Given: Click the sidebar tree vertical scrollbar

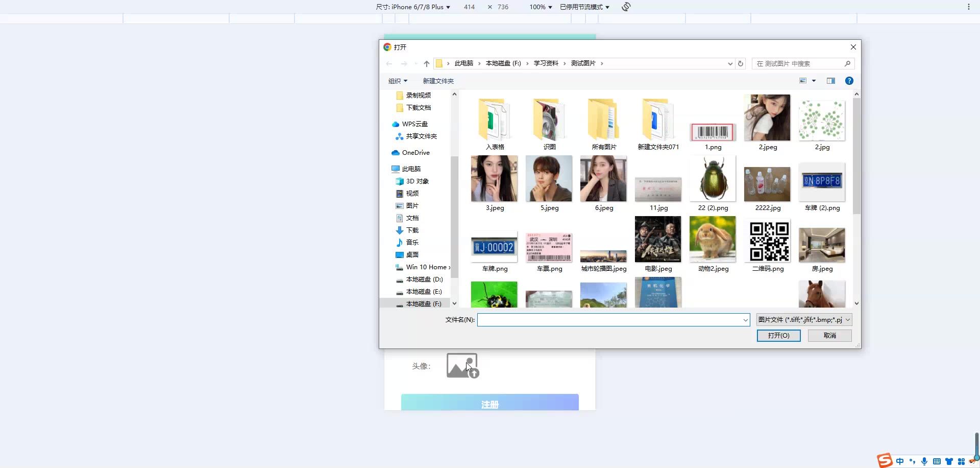Looking at the screenshot, I should point(454,217).
